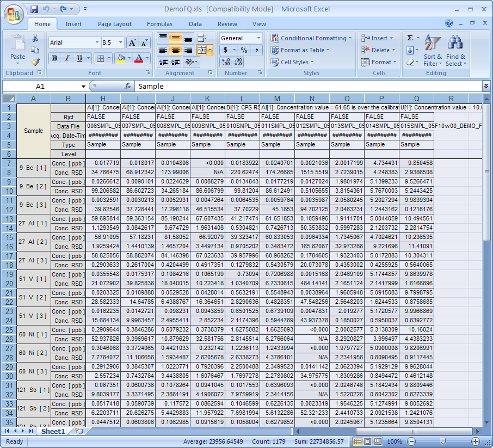Click the Clear eraser icon
The width and height of the screenshot is (493, 448).
[410, 62]
